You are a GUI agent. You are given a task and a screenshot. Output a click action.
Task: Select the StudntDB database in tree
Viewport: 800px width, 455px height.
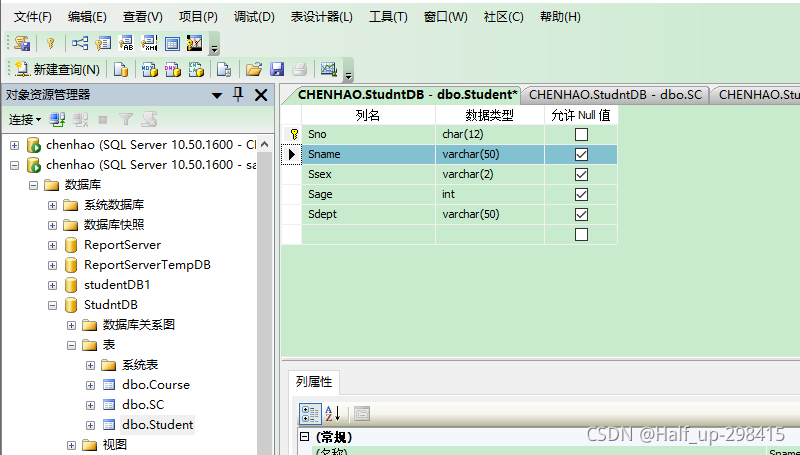111,305
